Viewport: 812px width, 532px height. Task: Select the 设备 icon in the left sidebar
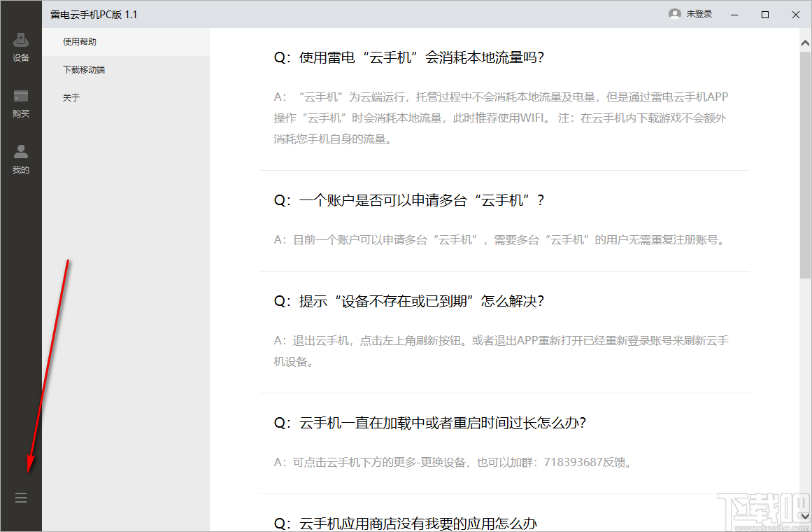click(21, 43)
